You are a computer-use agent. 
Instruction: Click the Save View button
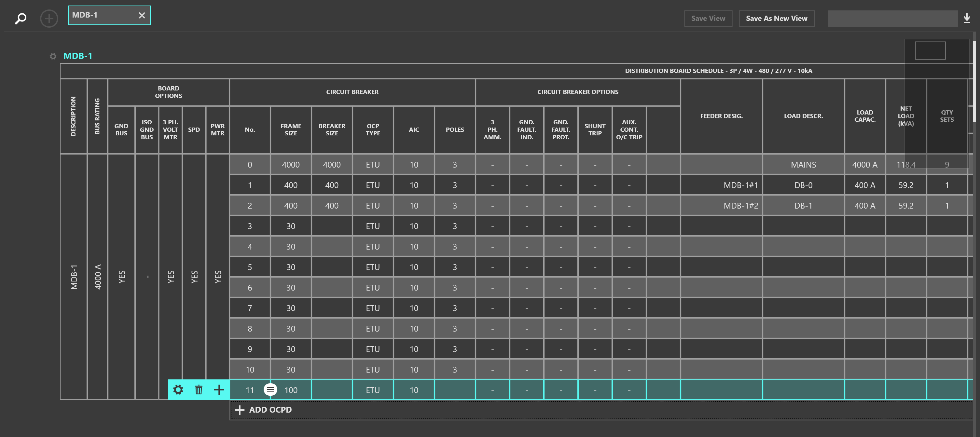tap(708, 18)
